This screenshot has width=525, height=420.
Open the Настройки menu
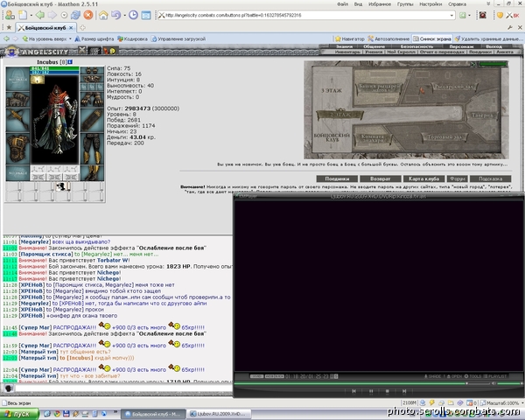(430, 4)
